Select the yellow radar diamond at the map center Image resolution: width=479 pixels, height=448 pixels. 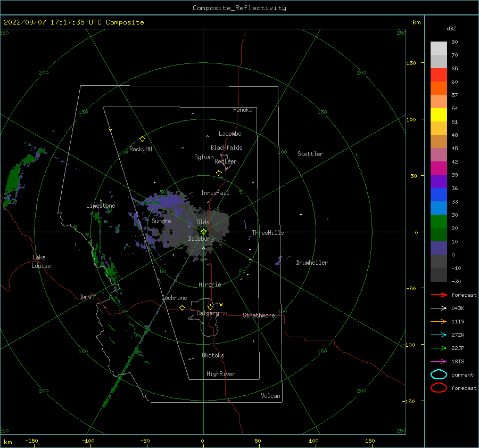coord(203,232)
